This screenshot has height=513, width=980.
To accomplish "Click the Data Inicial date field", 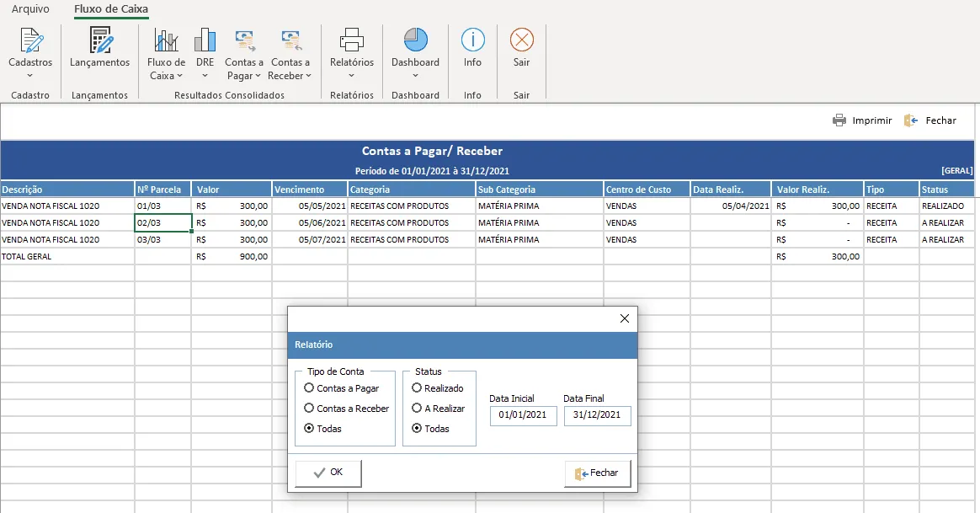I will pos(523,415).
